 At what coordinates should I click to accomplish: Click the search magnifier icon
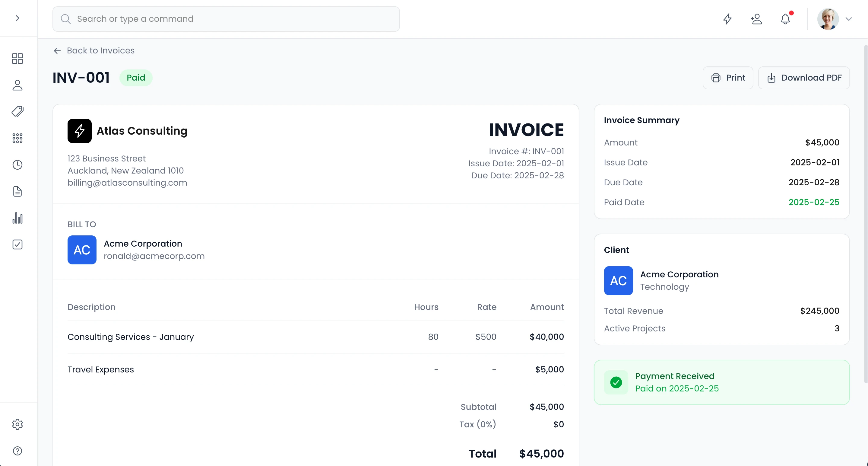[x=66, y=19]
